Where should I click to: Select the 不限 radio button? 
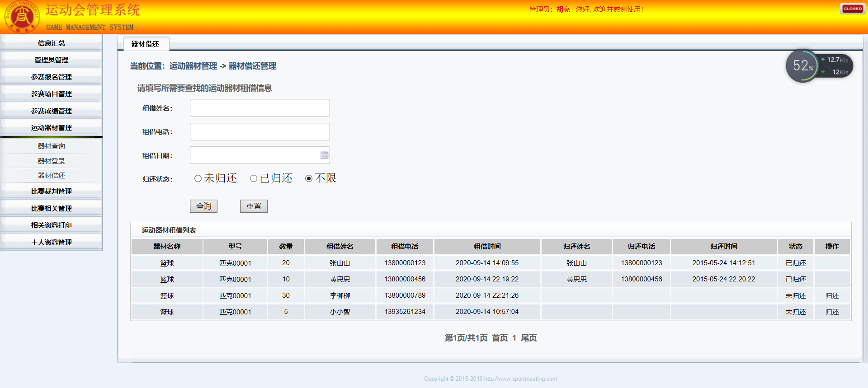tap(309, 178)
